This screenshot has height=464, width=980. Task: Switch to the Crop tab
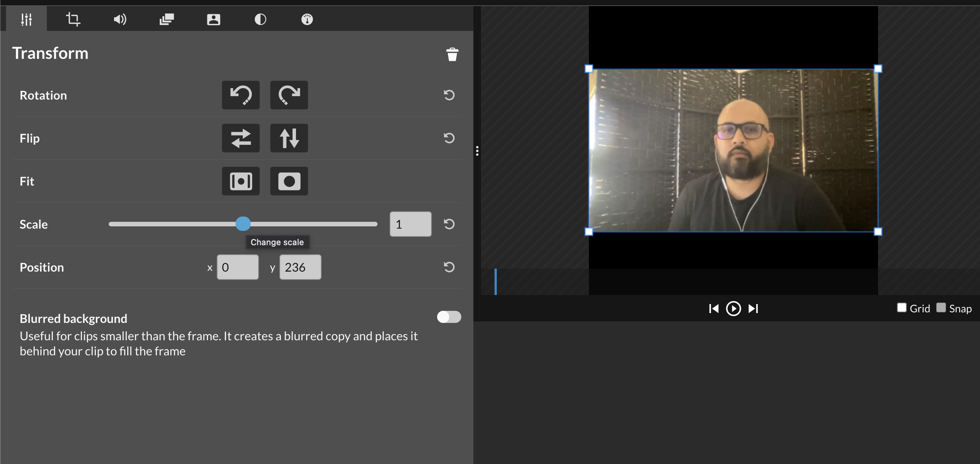click(73, 19)
